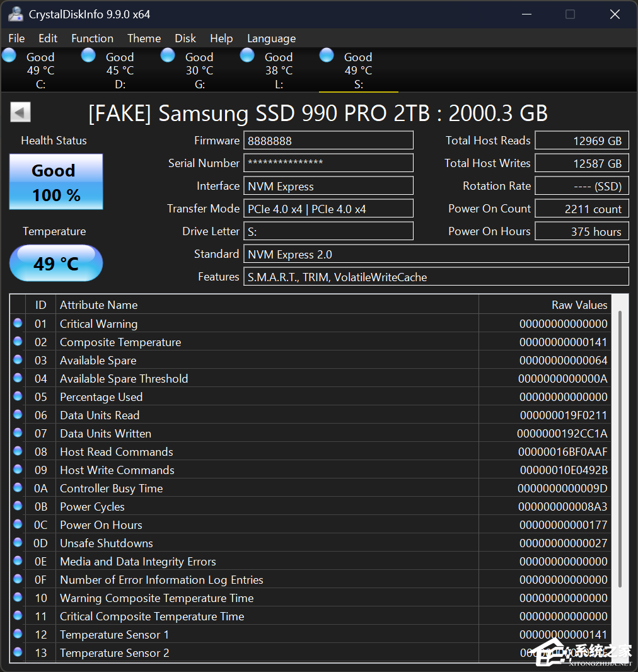Click the Standard NVM Express 2.0 field
Viewport: 638px width, 672px height.
(436, 254)
